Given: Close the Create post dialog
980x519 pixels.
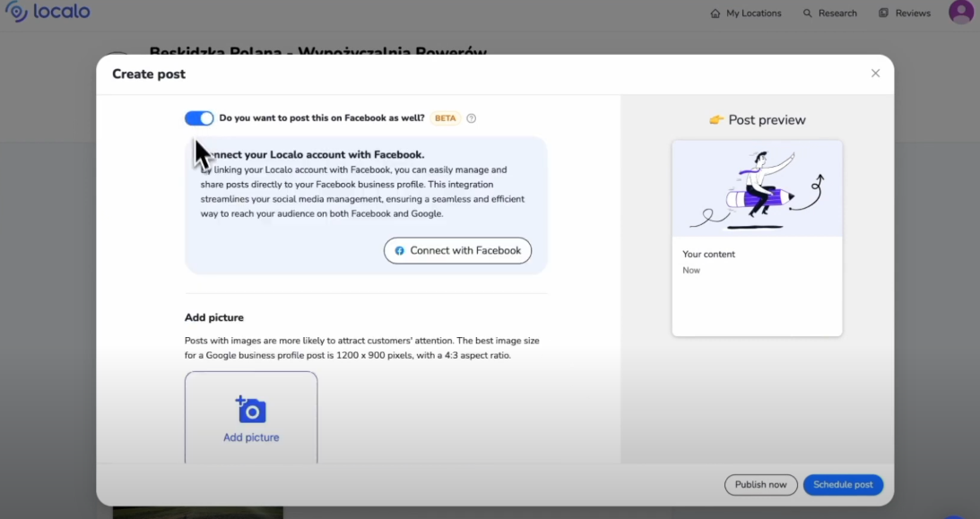Looking at the screenshot, I should pos(875,74).
